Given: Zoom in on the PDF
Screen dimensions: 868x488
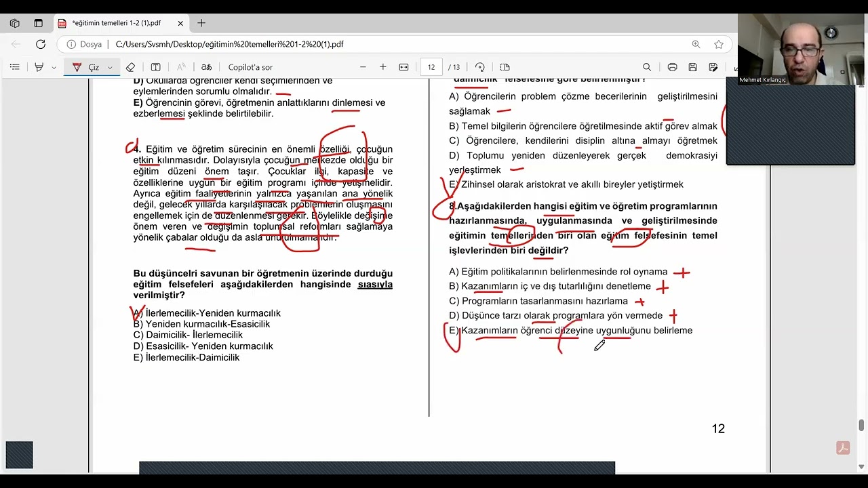Looking at the screenshot, I should pyautogui.click(x=383, y=67).
